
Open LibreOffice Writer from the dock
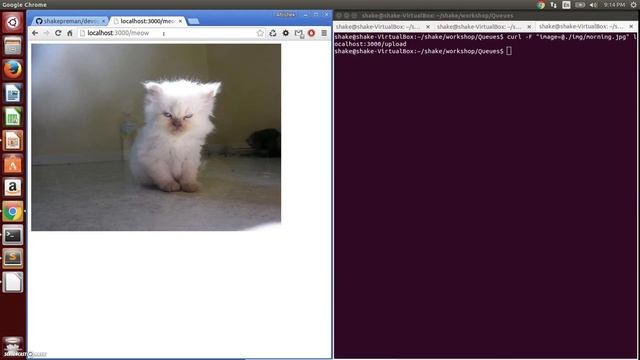point(13,93)
